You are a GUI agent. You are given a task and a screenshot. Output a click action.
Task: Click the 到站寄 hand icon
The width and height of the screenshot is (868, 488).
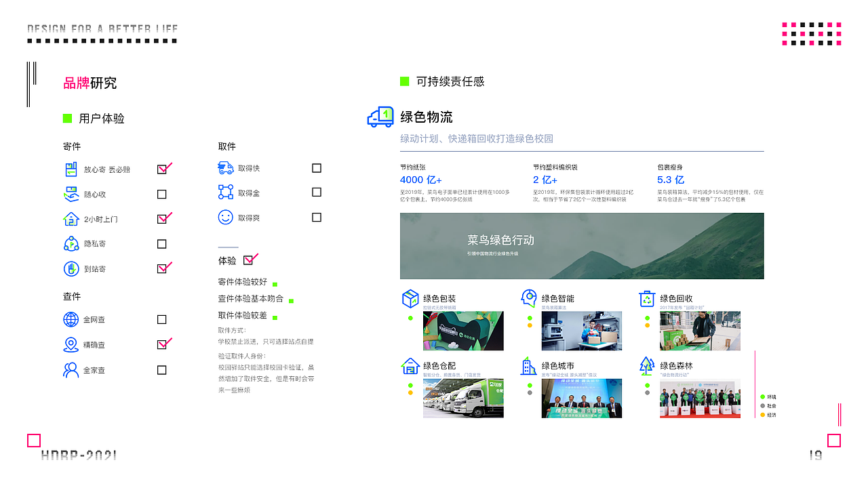coord(71,269)
